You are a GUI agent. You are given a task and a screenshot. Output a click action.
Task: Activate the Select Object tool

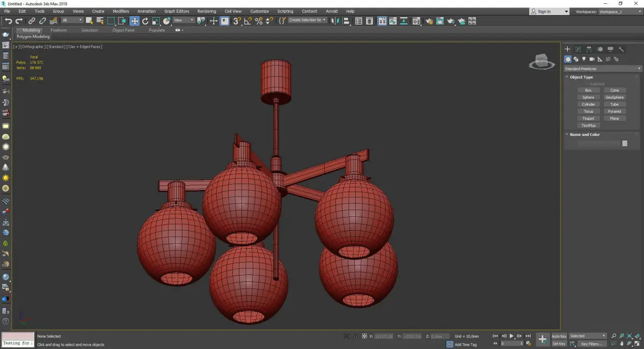point(89,21)
